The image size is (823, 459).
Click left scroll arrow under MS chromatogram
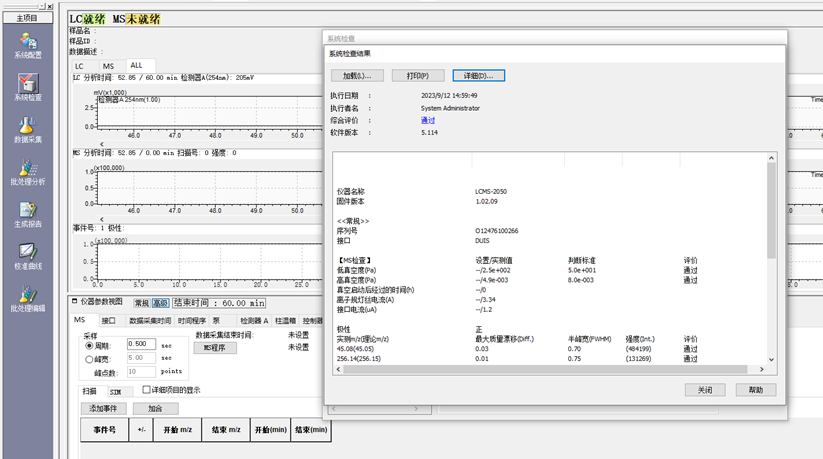pyautogui.click(x=102, y=219)
